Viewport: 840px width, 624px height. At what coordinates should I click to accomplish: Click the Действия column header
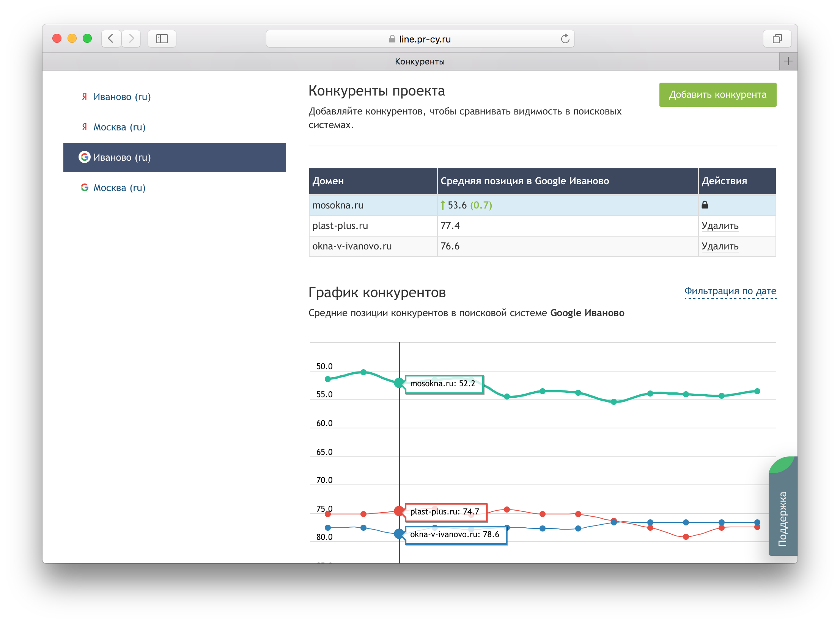point(737,181)
